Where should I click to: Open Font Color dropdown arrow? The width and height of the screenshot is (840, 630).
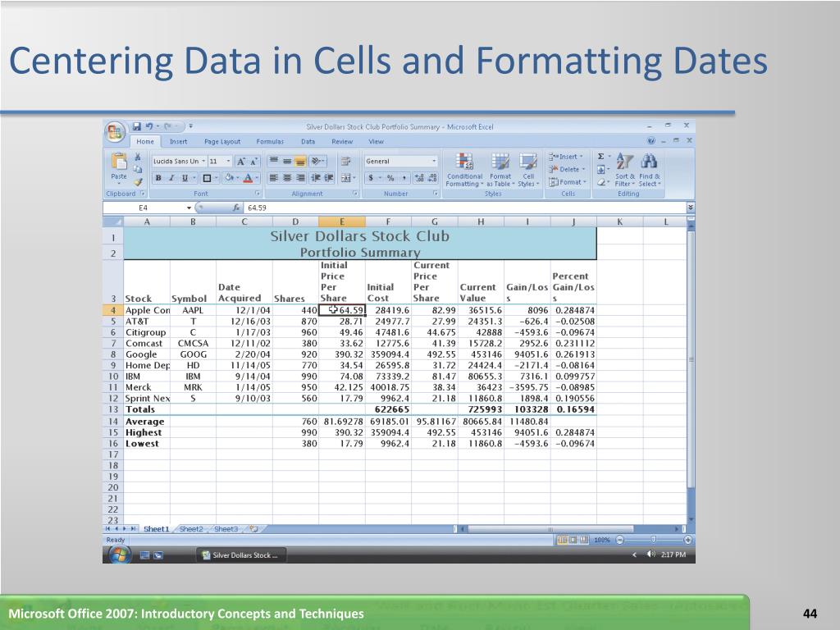coord(257,178)
